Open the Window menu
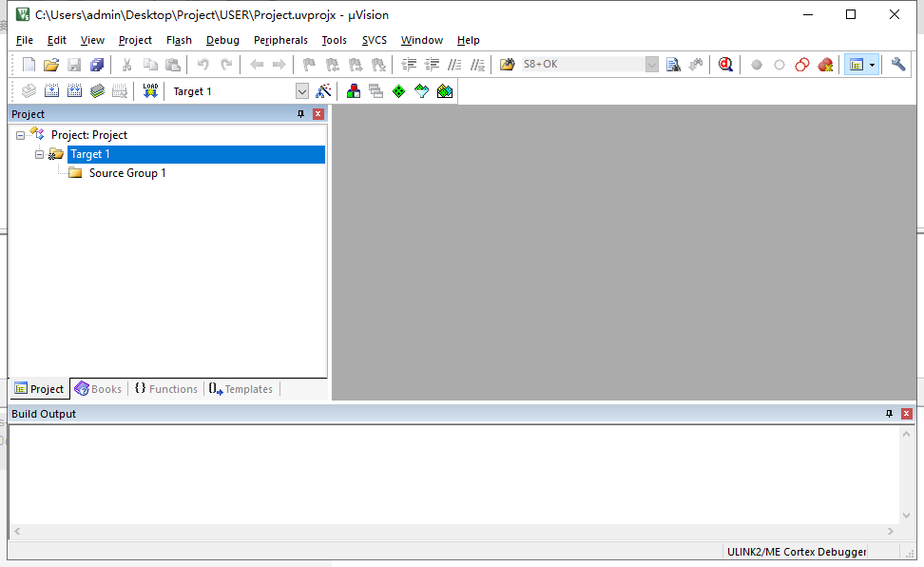924x567 pixels. [422, 40]
